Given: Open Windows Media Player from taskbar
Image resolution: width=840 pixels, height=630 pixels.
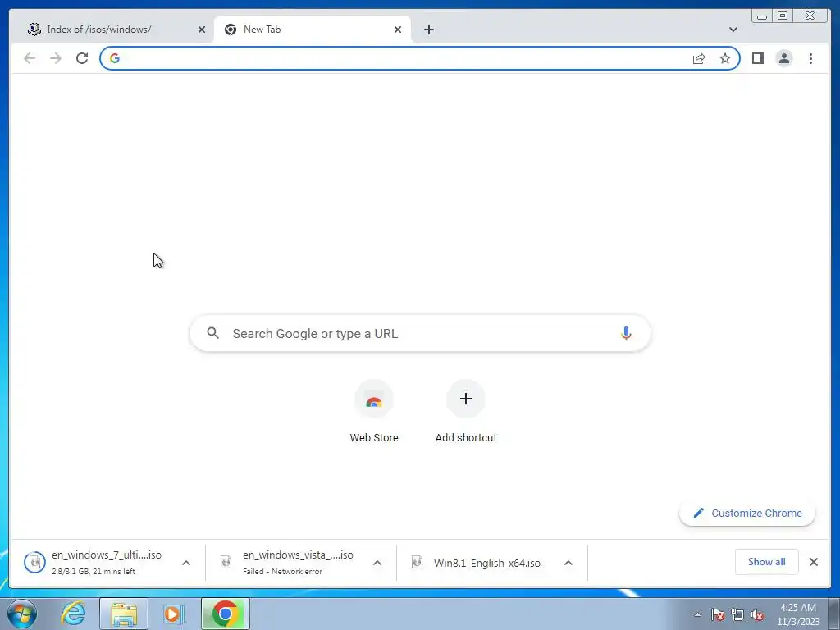Looking at the screenshot, I should click(x=174, y=614).
